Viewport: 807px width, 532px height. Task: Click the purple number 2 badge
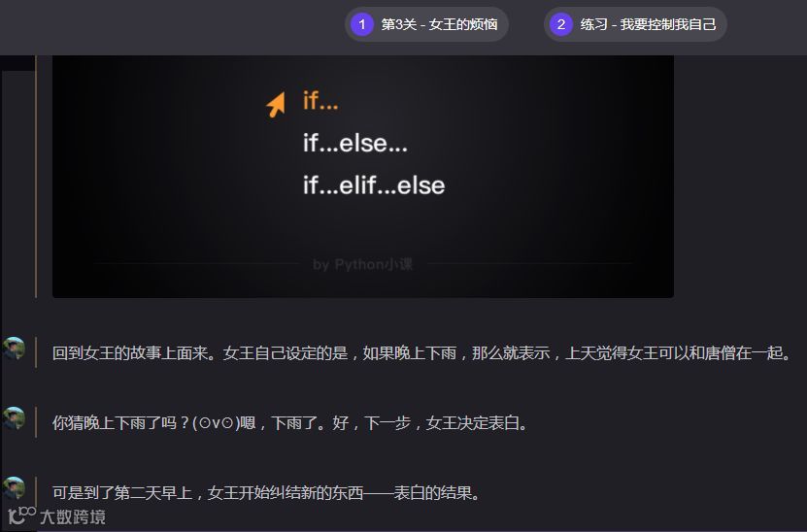click(561, 24)
